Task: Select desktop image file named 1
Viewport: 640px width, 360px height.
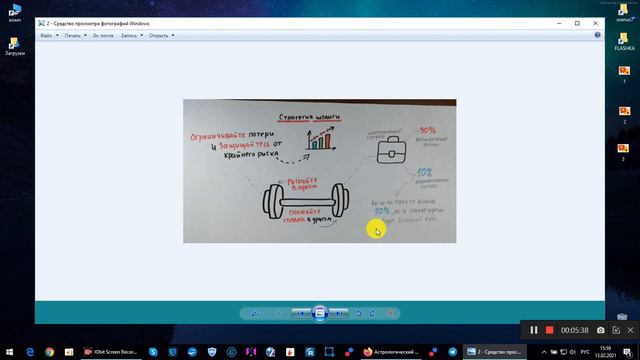Action: (x=624, y=74)
